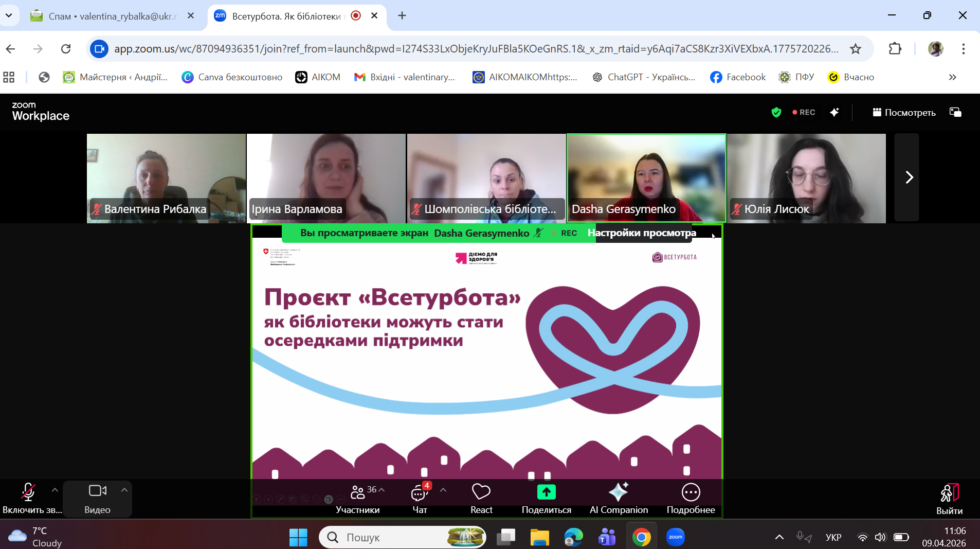Open the Настройки просмотра dropdown

pos(643,233)
